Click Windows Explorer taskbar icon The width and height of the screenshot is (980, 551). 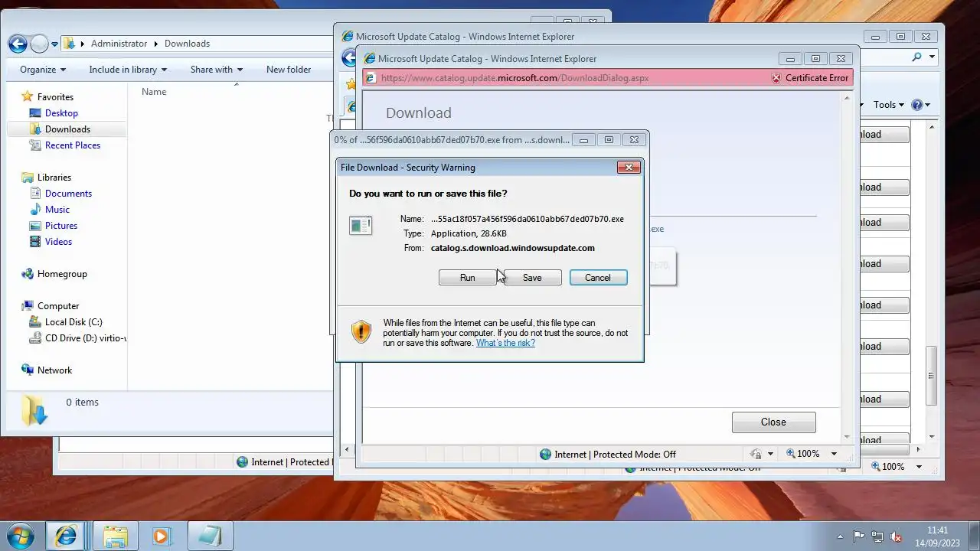click(116, 536)
